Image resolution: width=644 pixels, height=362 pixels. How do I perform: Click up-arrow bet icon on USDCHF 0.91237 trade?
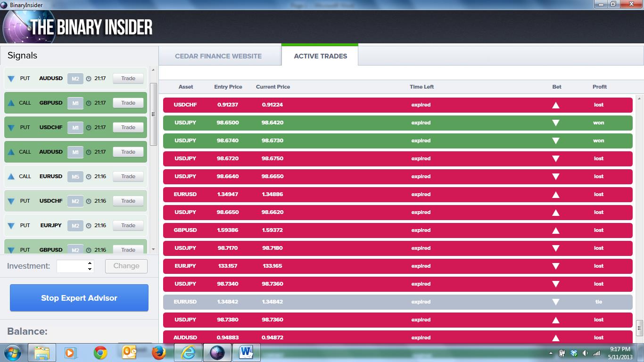pos(556,105)
